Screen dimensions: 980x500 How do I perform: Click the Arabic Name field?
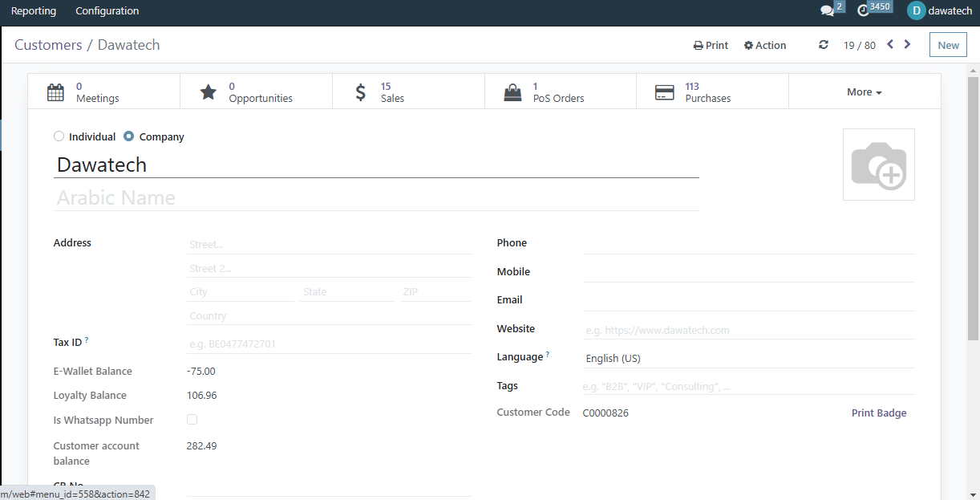(x=376, y=197)
